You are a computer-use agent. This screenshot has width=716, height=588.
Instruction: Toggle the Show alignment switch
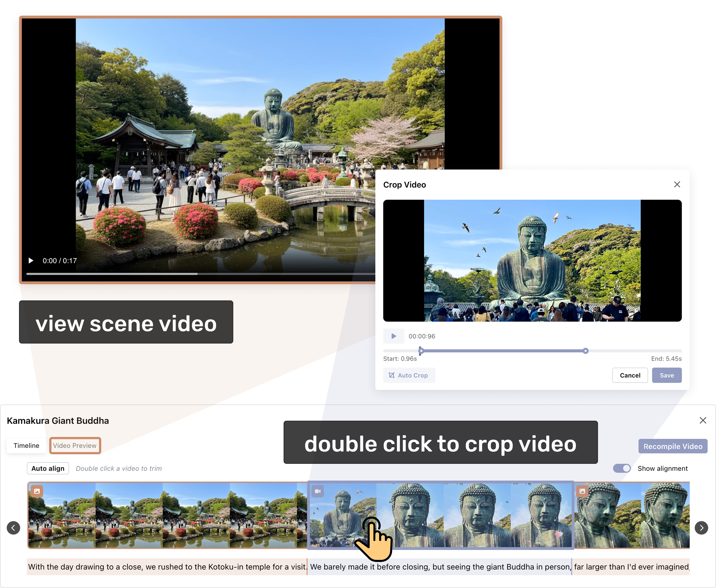(x=622, y=469)
